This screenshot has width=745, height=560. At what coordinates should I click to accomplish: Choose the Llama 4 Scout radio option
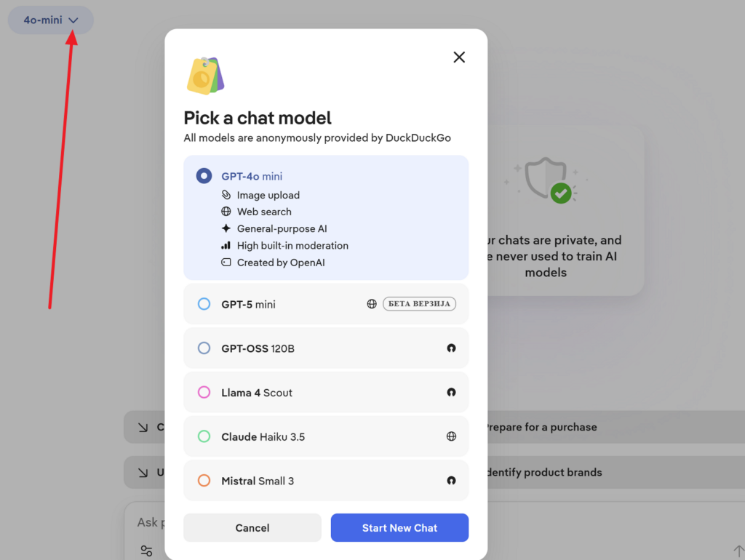204,393
